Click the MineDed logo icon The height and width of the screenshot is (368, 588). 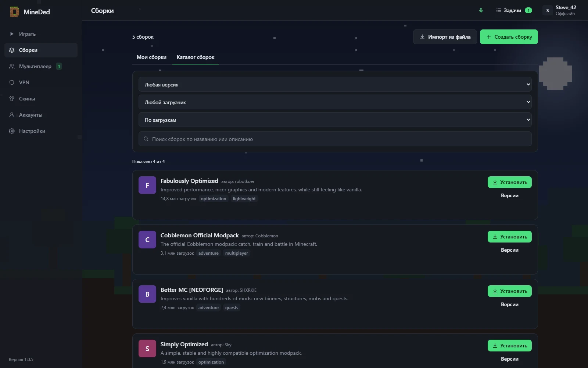coord(14,12)
